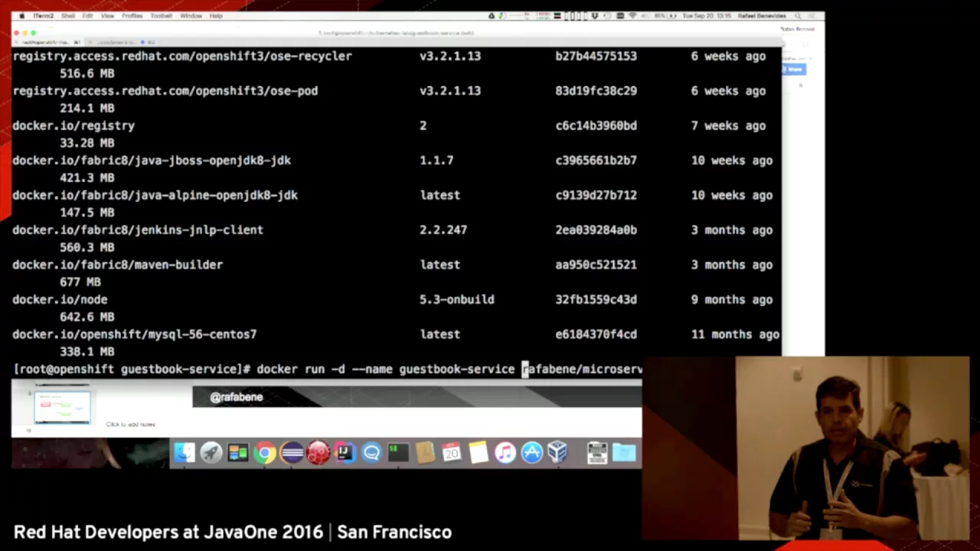
Task: Open Calendar from the Dock
Action: [452, 453]
